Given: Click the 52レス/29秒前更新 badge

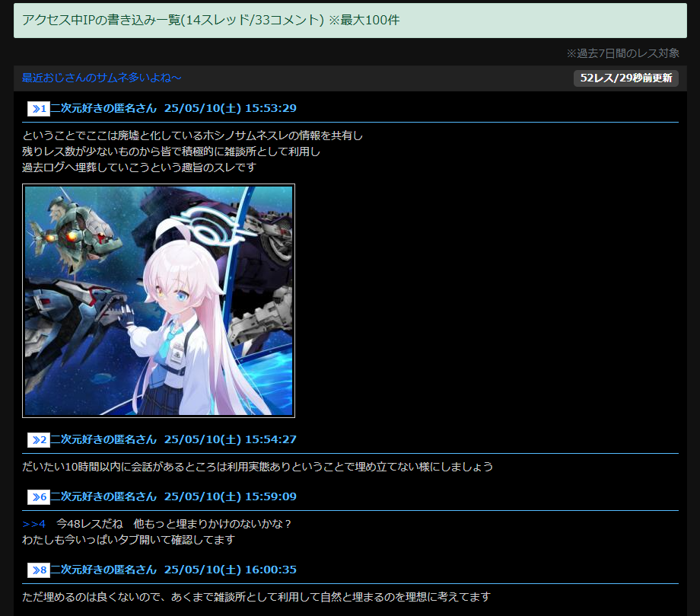Looking at the screenshot, I should click(x=626, y=78).
